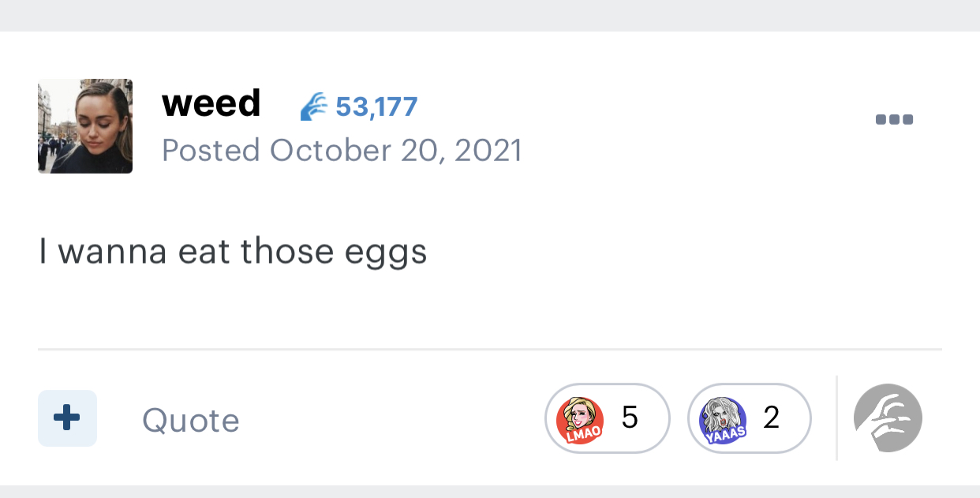The image size is (980, 498).
Task: Click the grey claw react button
Action: click(x=888, y=418)
